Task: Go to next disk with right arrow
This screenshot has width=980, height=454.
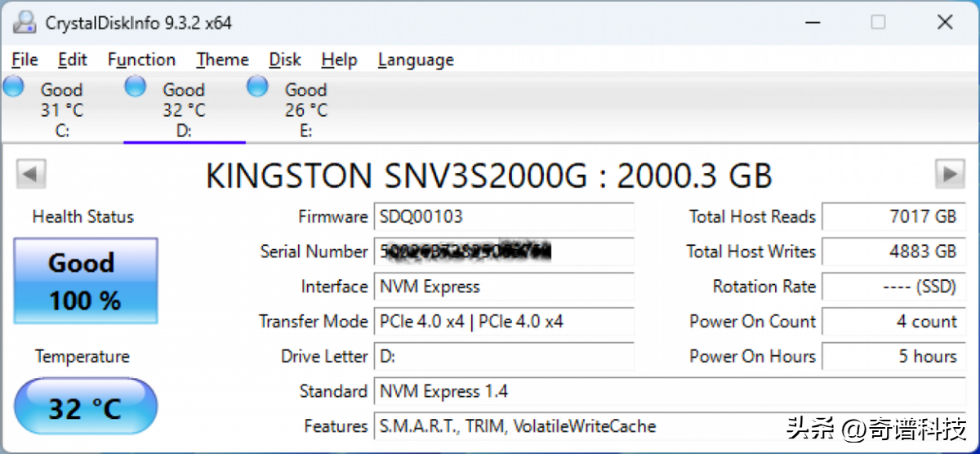Action: [x=949, y=174]
